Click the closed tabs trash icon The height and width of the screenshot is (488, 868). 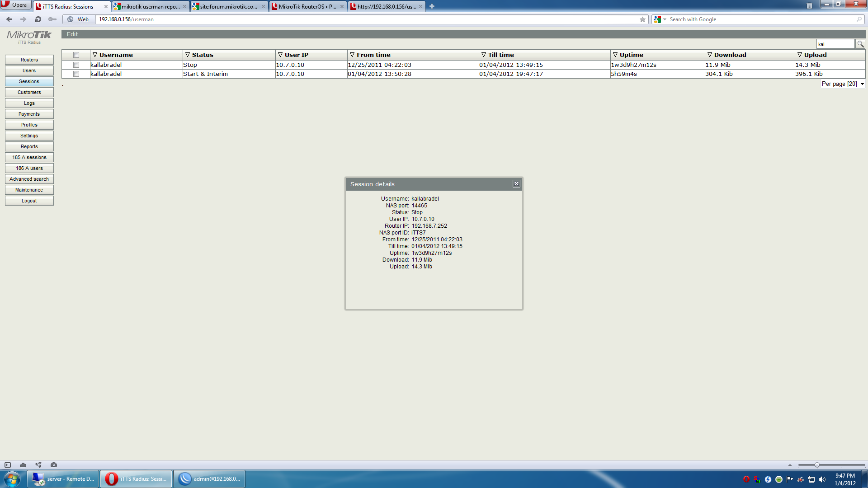click(809, 6)
